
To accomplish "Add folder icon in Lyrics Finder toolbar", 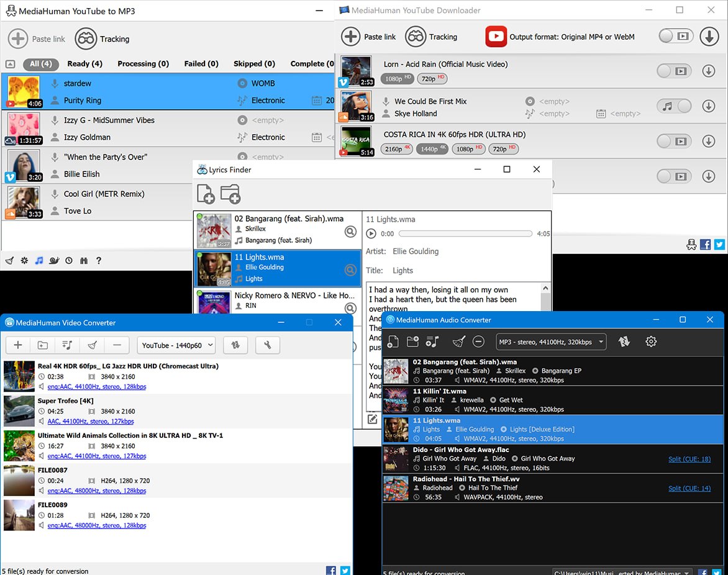I will (x=230, y=194).
